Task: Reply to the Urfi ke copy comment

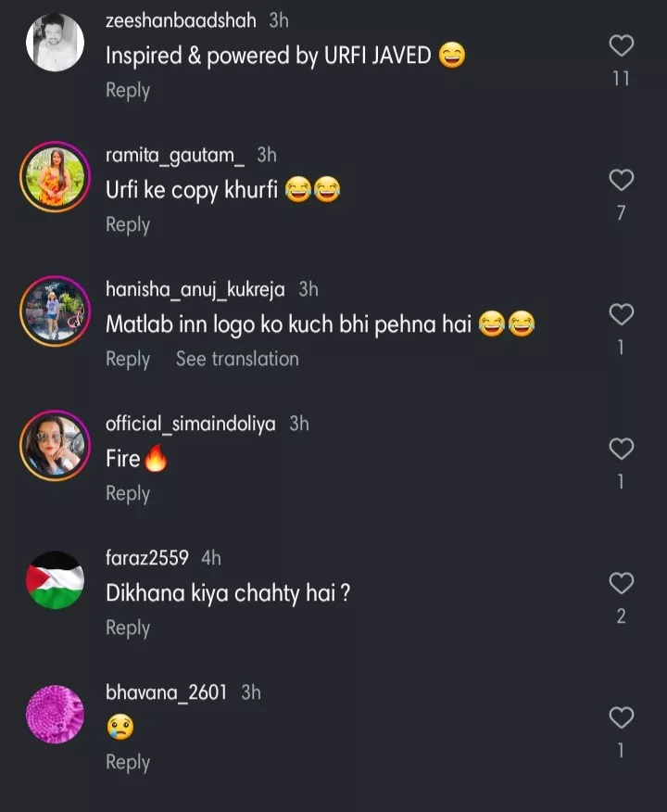Action: coord(128,224)
